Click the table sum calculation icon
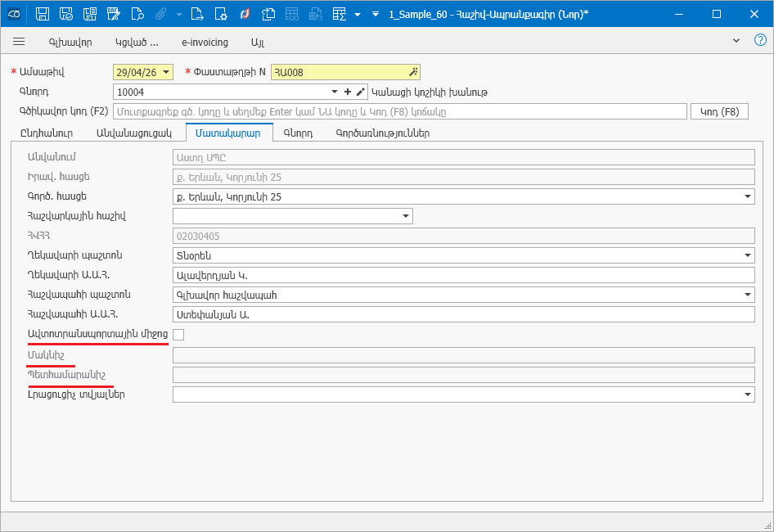The width and height of the screenshot is (774, 532). [x=339, y=14]
